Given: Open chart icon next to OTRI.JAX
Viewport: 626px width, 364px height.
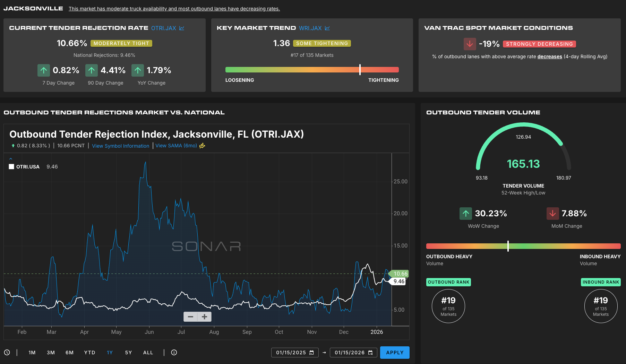Looking at the screenshot, I should pos(182,28).
